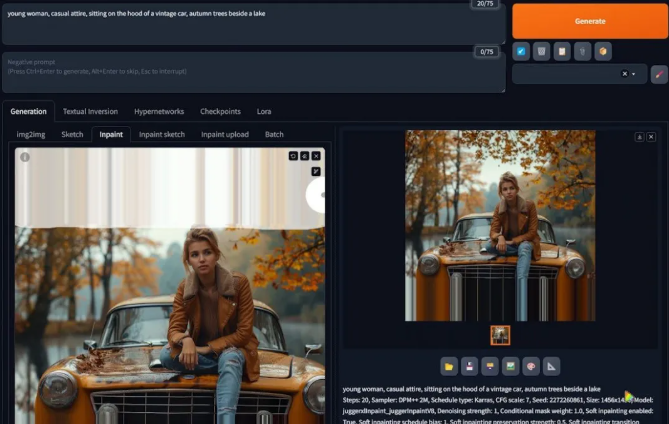669x424 pixels.
Task: Open the brush size tool on the canvas
Action: click(316, 171)
